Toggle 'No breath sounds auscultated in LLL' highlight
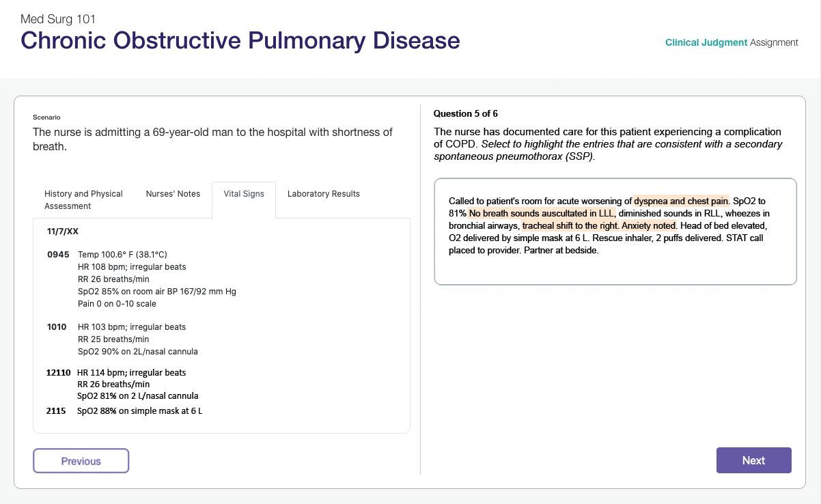 [x=542, y=213]
